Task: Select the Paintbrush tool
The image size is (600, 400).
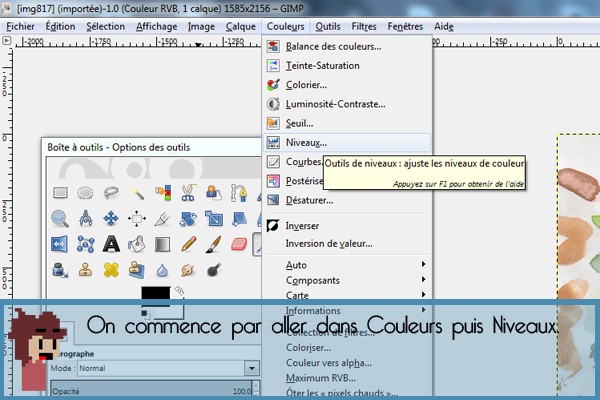Action: [214, 244]
